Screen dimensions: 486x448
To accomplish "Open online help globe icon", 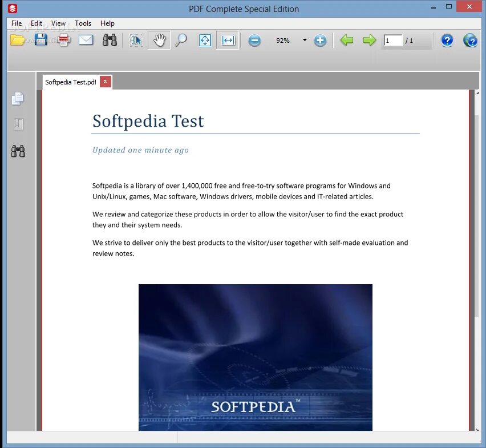I will tap(470, 41).
